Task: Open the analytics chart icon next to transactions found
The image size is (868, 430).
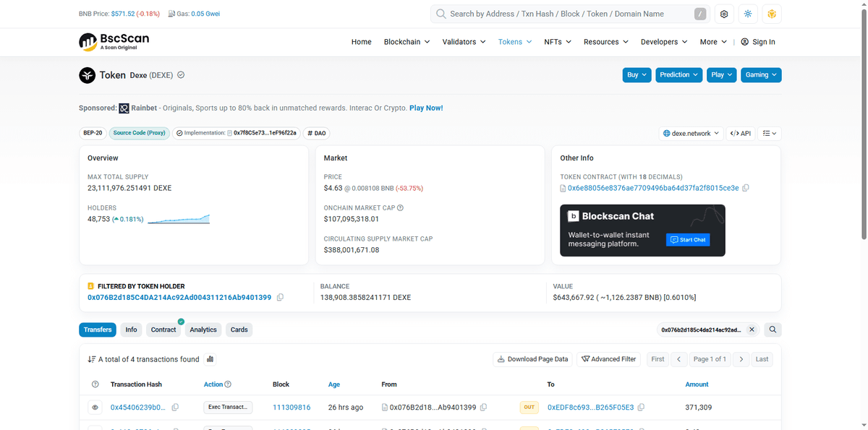Action: tap(210, 359)
